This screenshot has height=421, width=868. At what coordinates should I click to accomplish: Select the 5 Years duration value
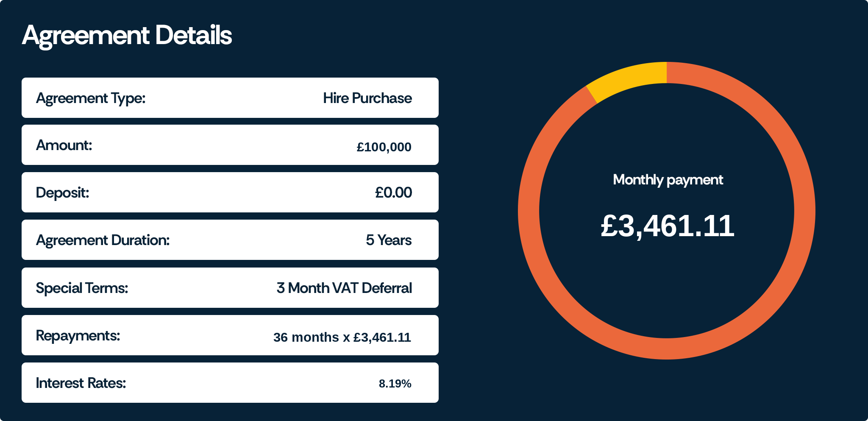[388, 240]
